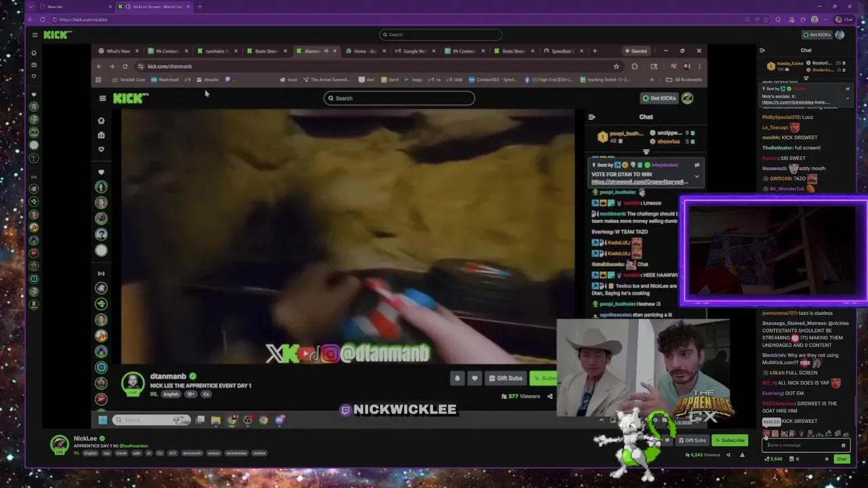Open the emoji picker in chat input
This screenshot has height=488, width=868.
tap(843, 445)
